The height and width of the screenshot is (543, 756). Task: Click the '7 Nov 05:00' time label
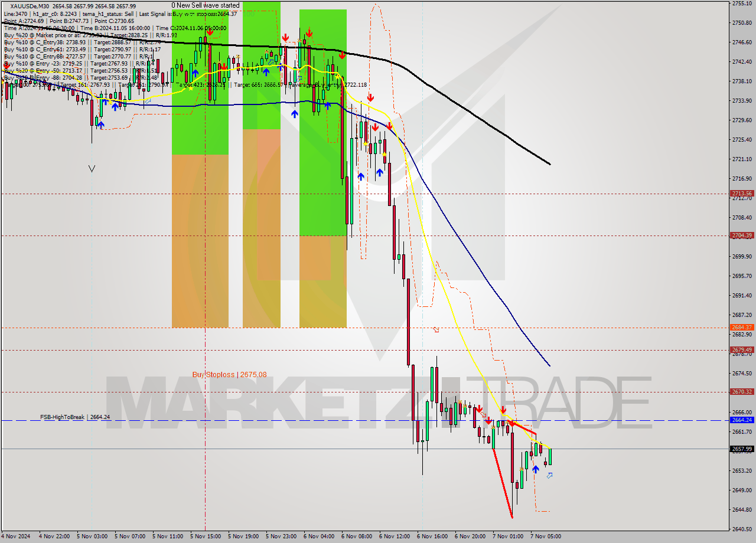[546, 537]
